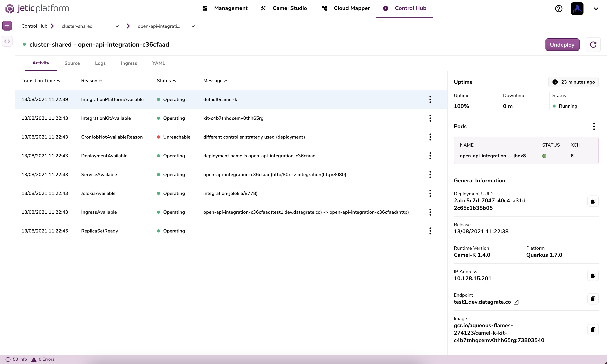Open row menu for JolokiaAvailable

click(430, 193)
